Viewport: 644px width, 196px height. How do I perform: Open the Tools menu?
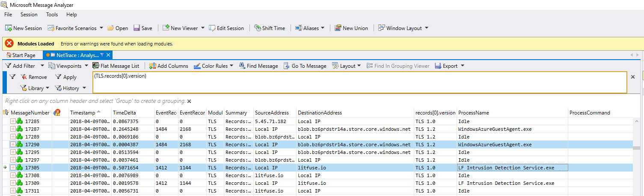(x=52, y=15)
